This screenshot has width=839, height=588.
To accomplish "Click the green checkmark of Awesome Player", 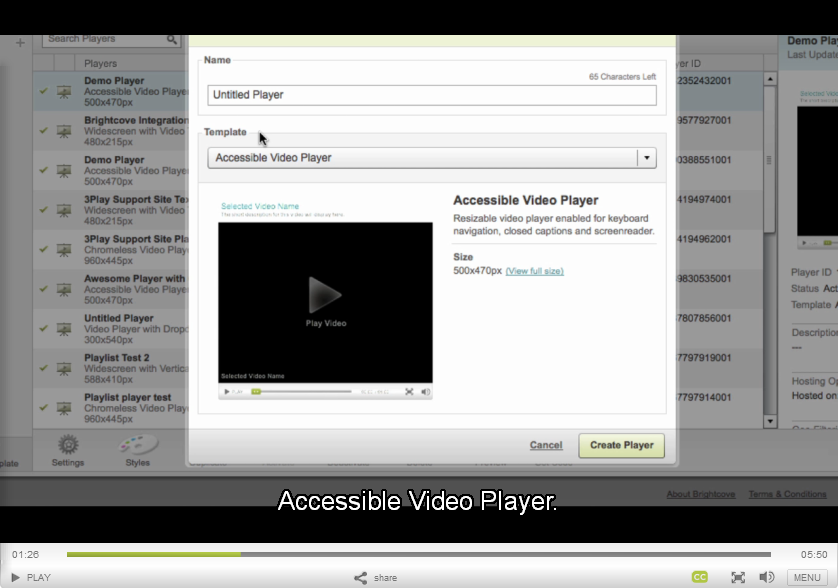I will tap(44, 289).
